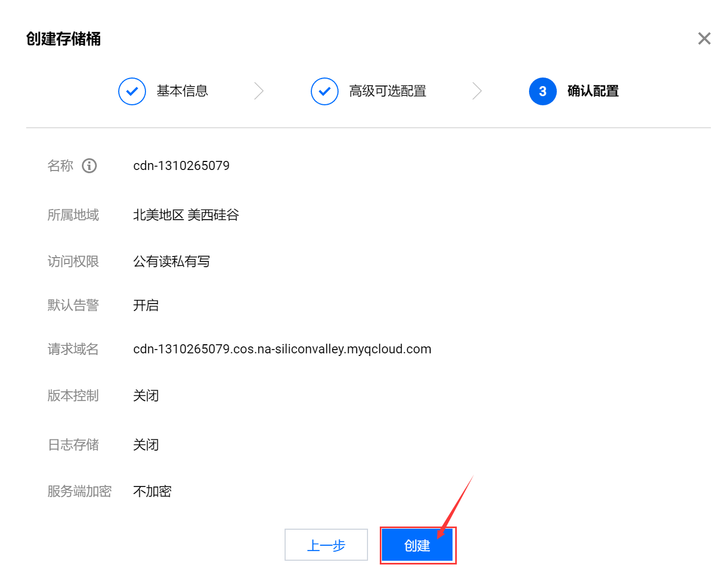
Task: Go to the 高级可选配置 step label
Action: pyautogui.click(x=388, y=91)
